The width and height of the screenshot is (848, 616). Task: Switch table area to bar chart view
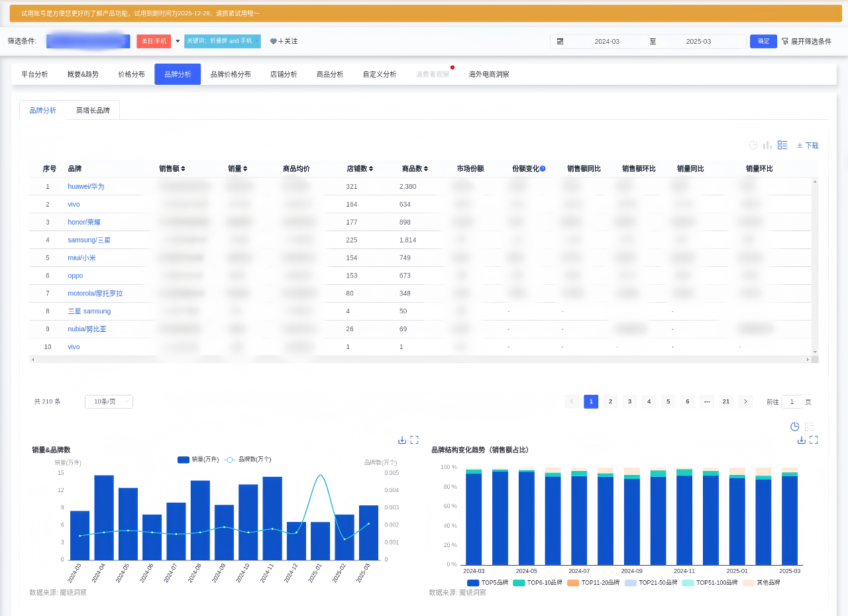click(767, 145)
